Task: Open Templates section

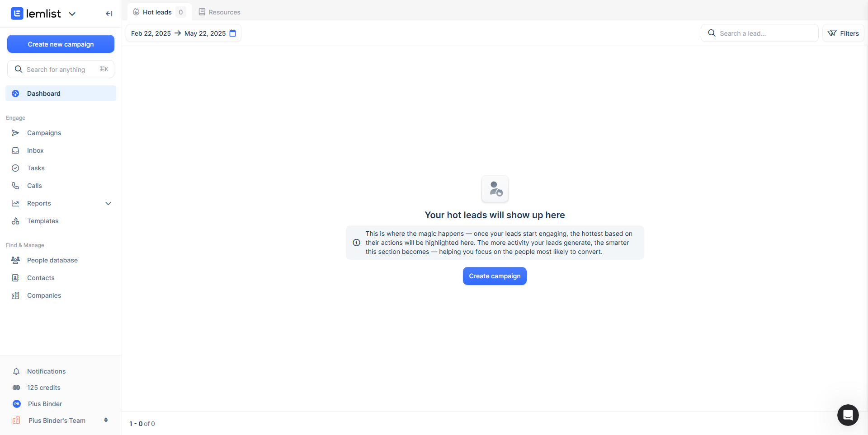Action: pos(42,221)
